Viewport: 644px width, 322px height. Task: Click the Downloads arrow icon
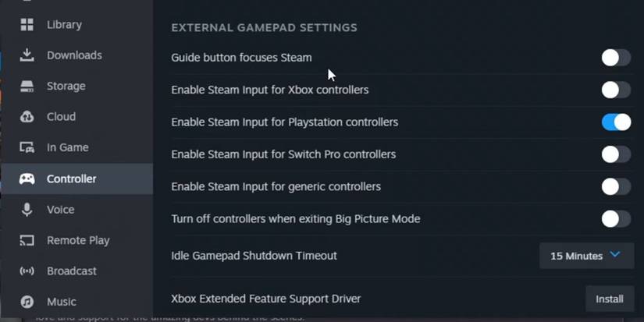27,55
